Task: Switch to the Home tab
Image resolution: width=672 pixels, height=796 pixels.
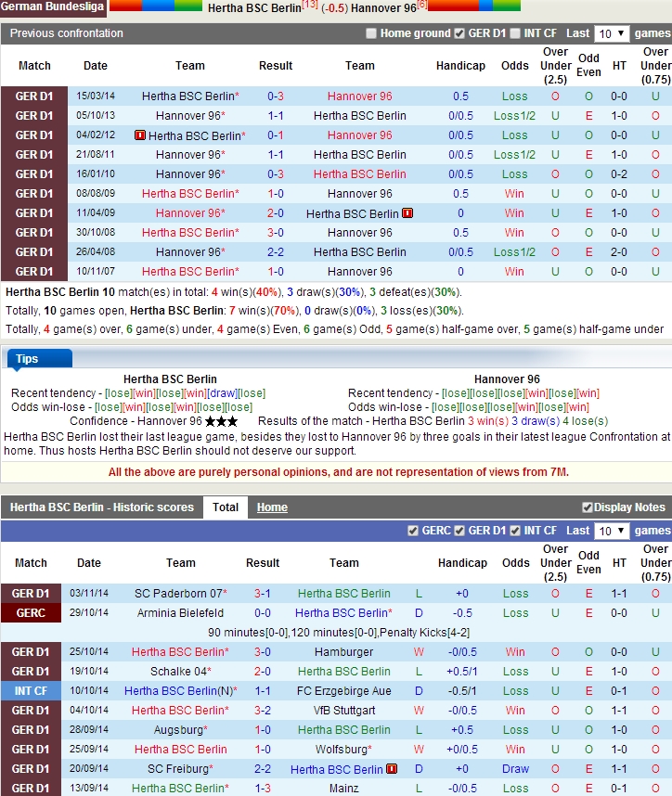Action: (272, 507)
